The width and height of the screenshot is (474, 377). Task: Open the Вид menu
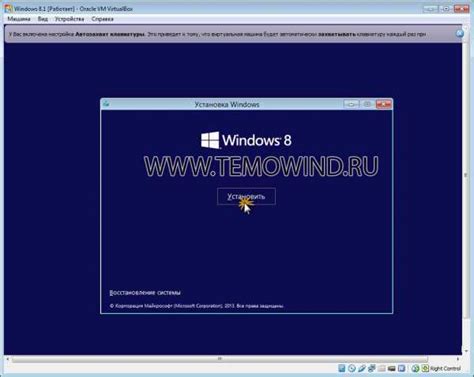(43, 19)
